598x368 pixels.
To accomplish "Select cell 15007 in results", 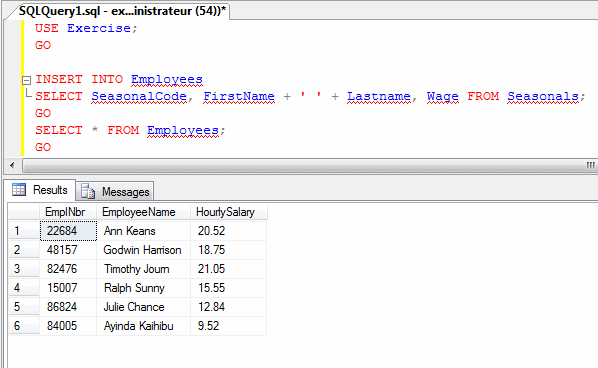I will point(68,288).
